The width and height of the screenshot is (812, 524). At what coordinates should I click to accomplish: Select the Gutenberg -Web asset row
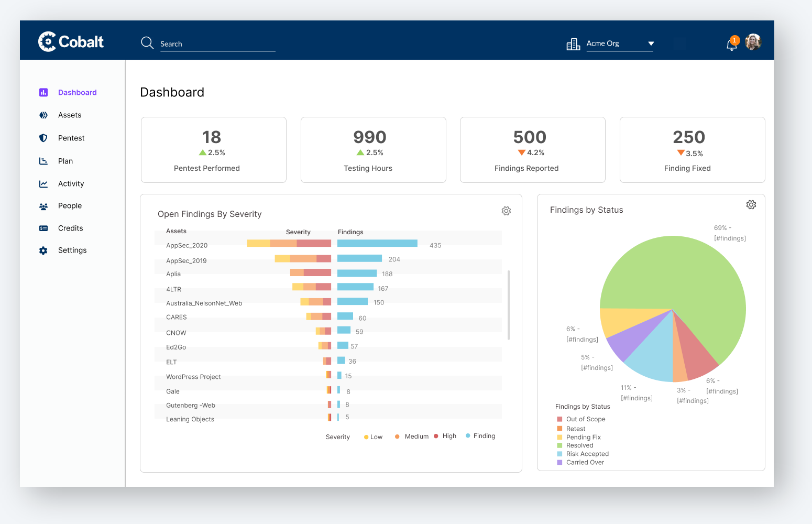[x=328, y=405]
